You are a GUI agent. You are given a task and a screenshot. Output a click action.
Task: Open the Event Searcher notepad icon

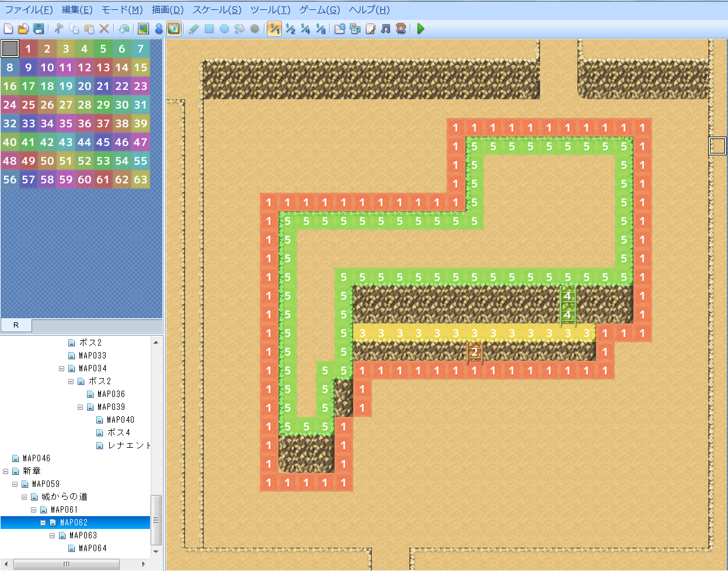click(370, 29)
